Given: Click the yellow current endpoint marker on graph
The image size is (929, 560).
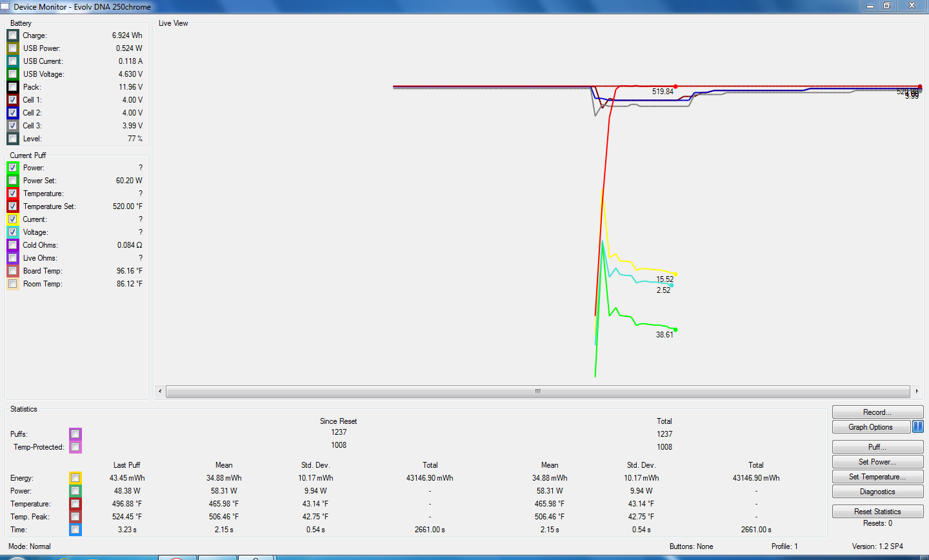Looking at the screenshot, I should pyautogui.click(x=675, y=274).
